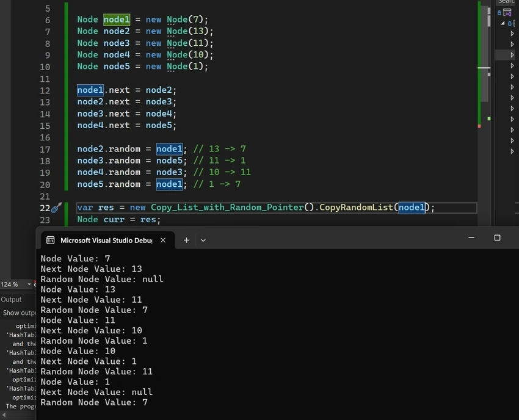Click the "curr" variable on line 23
The height and width of the screenshot is (420, 519).
(114, 219)
